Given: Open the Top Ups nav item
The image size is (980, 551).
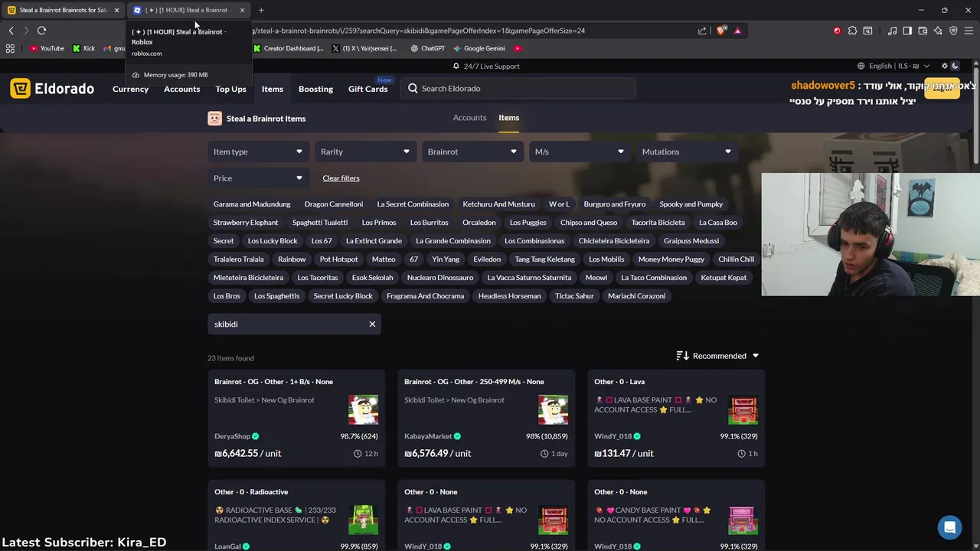Looking at the screenshot, I should [230, 89].
